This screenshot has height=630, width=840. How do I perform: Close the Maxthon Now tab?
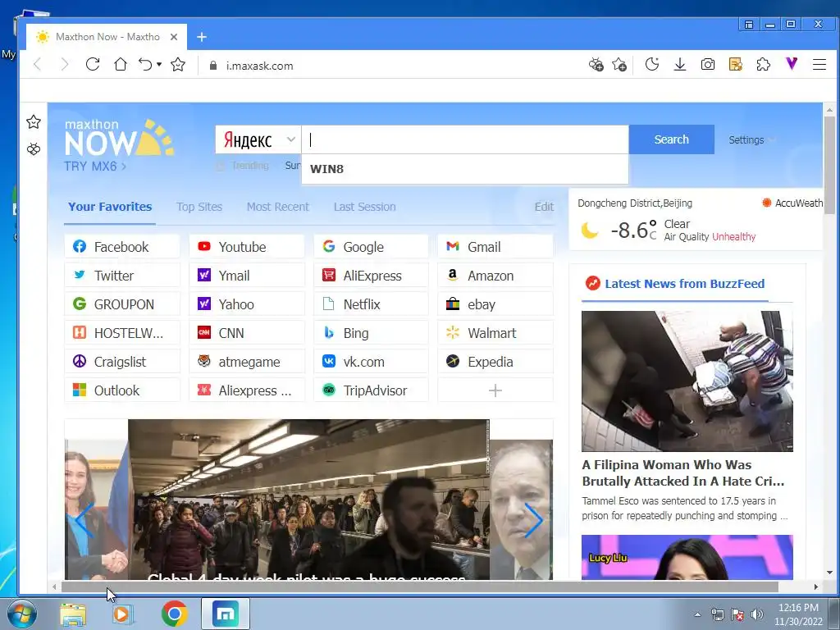coord(174,37)
